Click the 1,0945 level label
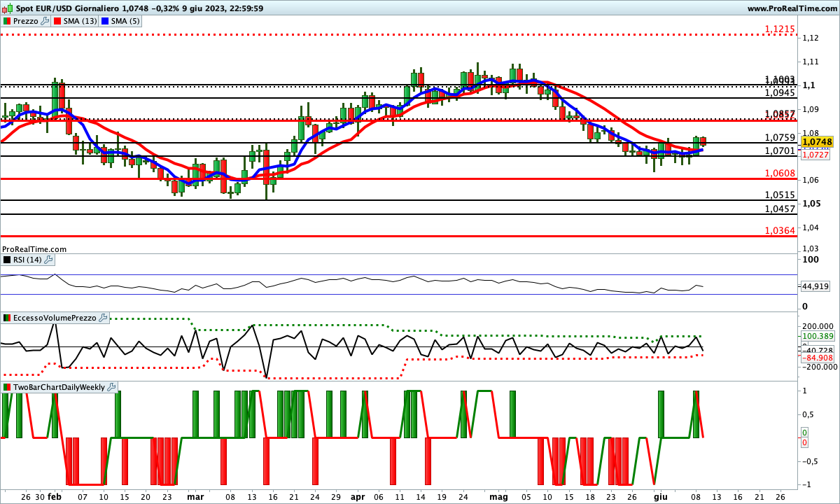 coord(780,92)
